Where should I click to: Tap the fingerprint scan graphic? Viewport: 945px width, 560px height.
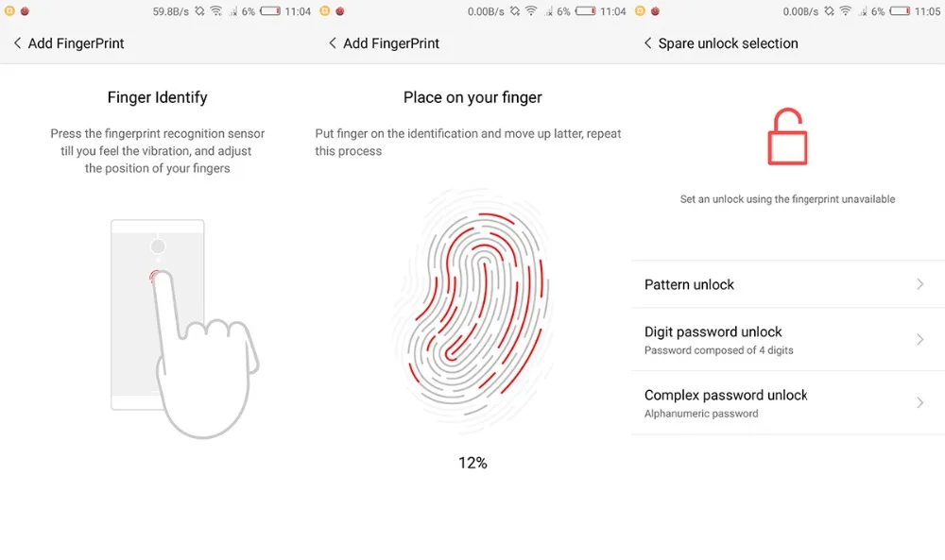tap(473, 309)
